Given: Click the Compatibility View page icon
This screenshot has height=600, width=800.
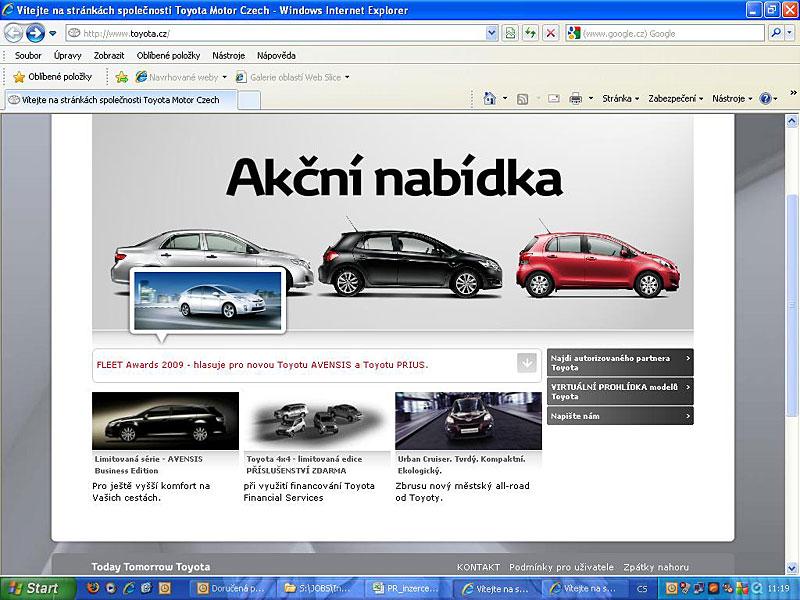Looking at the screenshot, I should pyautogui.click(x=510, y=34).
